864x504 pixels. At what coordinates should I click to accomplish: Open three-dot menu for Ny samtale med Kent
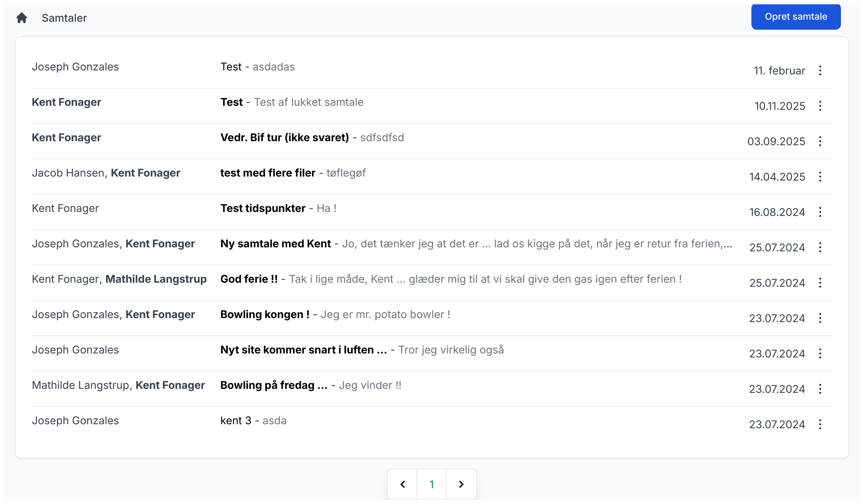pyautogui.click(x=820, y=247)
